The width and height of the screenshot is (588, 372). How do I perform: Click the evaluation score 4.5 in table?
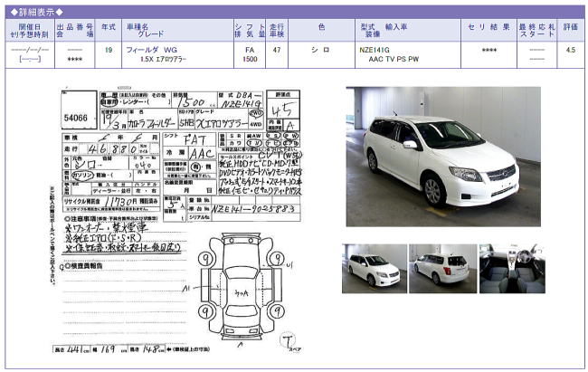point(571,50)
